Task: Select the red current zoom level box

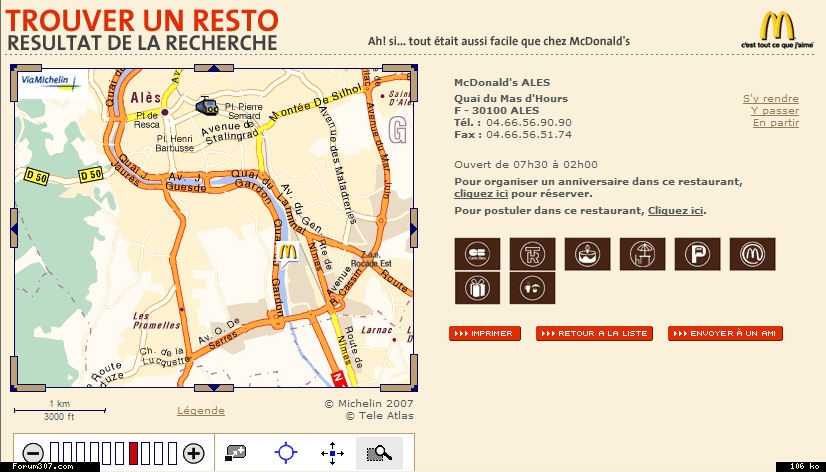Action: [133, 453]
